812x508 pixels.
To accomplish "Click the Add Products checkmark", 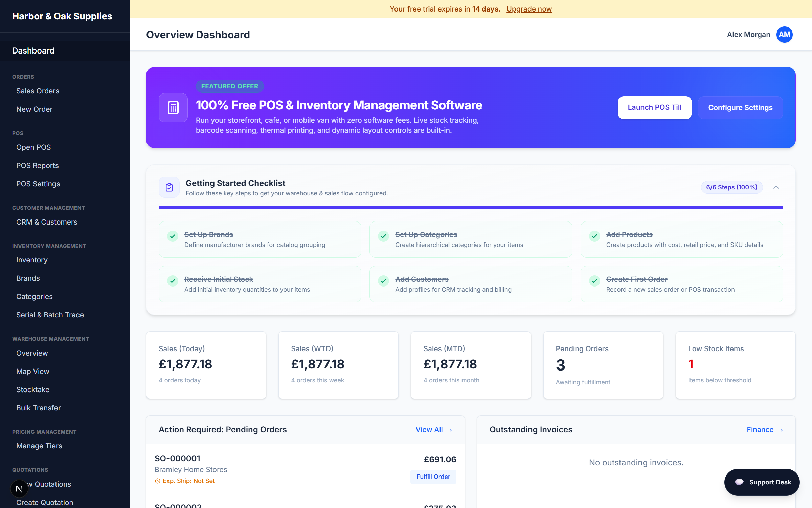I will coord(594,236).
